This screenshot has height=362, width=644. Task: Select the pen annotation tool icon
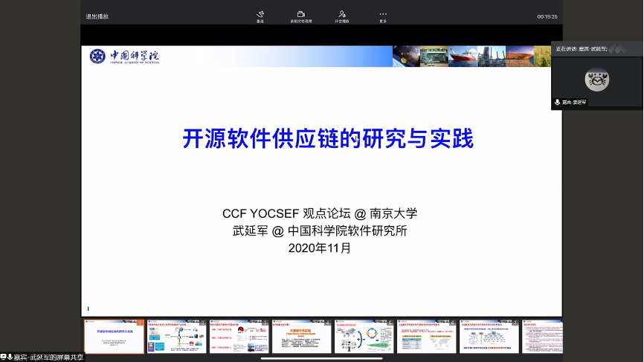[x=260, y=14]
